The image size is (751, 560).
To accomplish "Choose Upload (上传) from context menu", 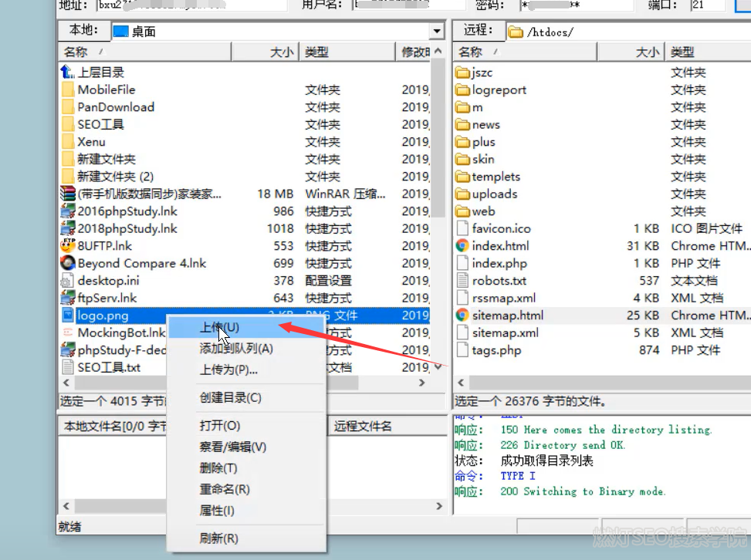I will click(x=219, y=328).
